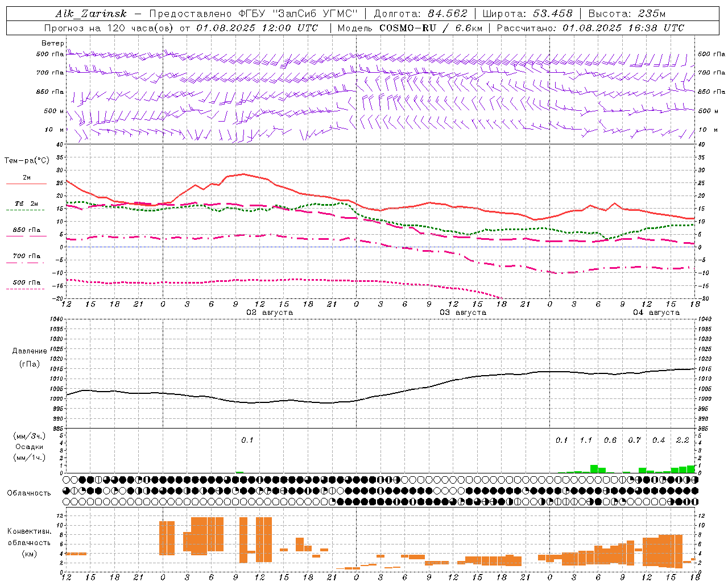The image size is (728, 582).
Task: Click the solid red 2м legend line
Action: [26, 184]
